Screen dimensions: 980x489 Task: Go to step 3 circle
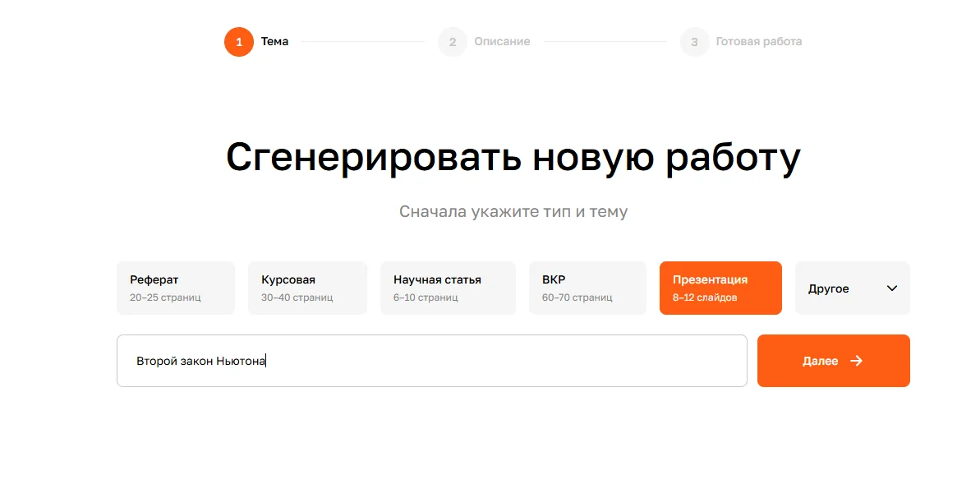pos(694,42)
